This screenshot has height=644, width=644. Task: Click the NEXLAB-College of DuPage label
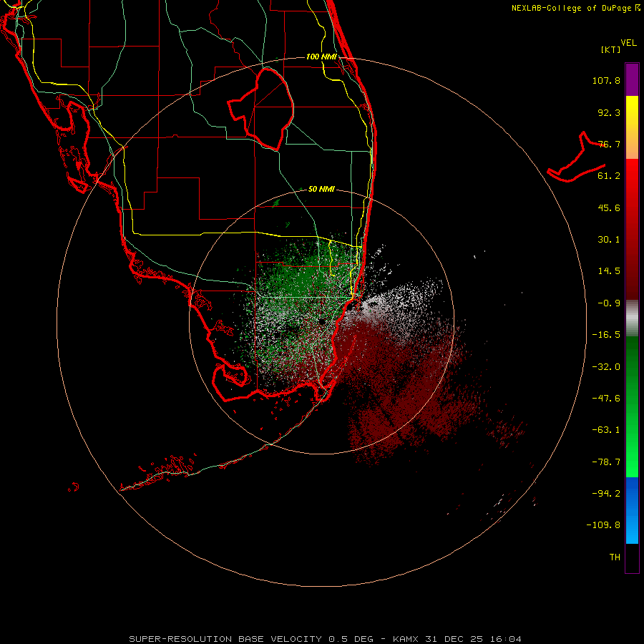pos(575,8)
